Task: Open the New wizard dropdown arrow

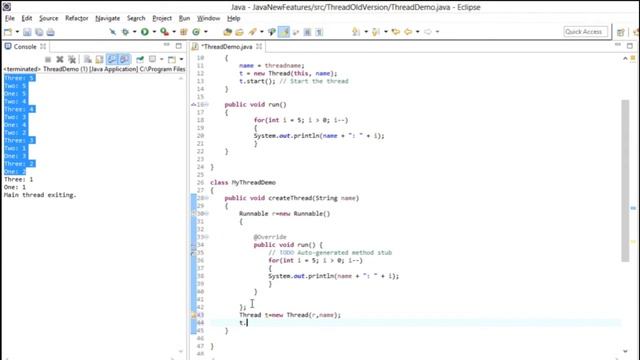Action: pos(17,32)
